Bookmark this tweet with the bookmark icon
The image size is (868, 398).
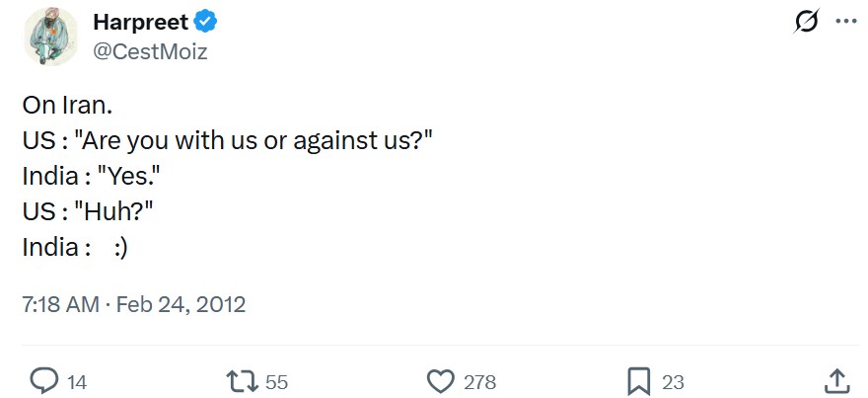click(x=640, y=380)
